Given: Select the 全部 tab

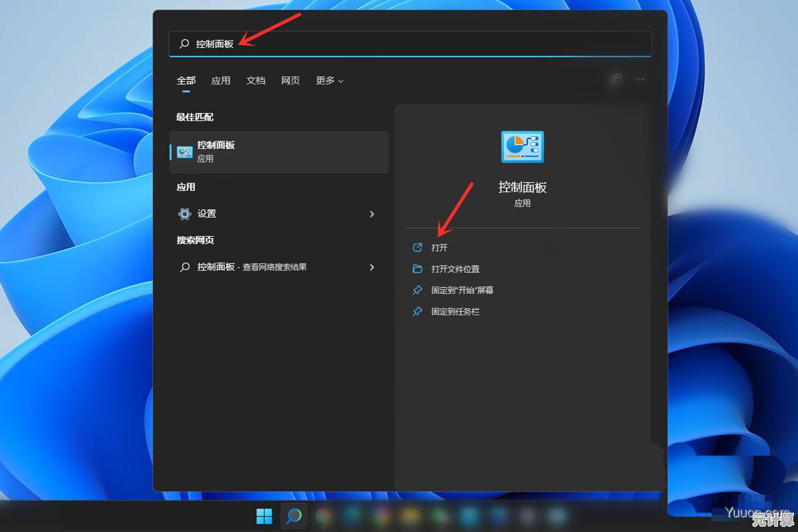Looking at the screenshot, I should (x=186, y=80).
